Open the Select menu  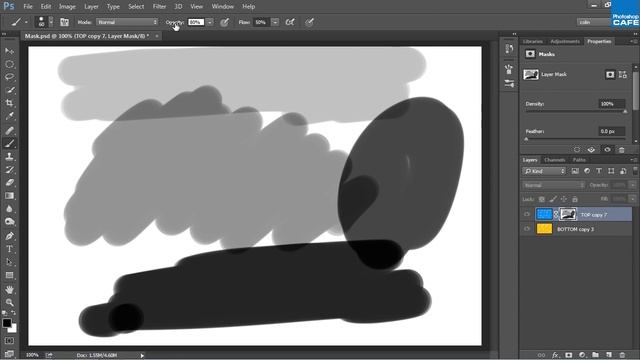(136, 7)
